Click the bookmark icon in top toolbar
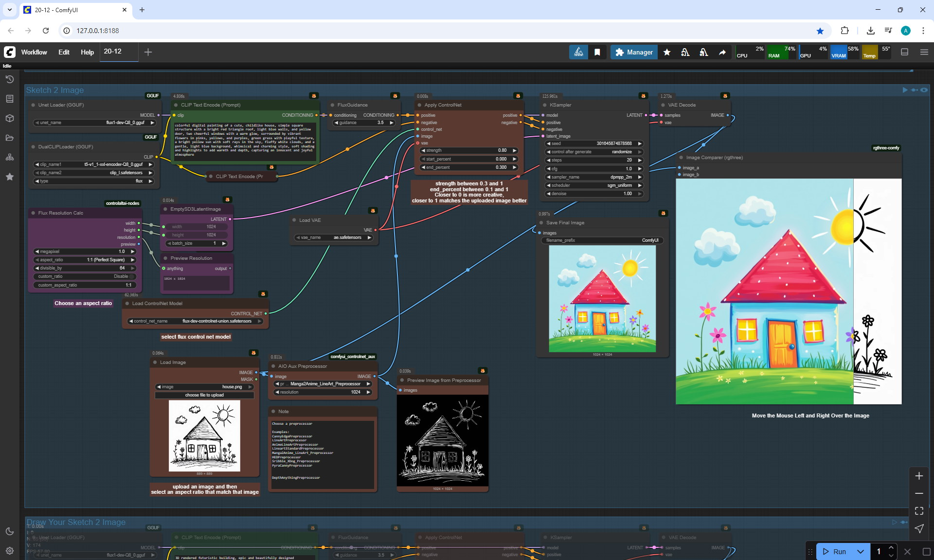The width and height of the screenshot is (934, 560). 597,52
